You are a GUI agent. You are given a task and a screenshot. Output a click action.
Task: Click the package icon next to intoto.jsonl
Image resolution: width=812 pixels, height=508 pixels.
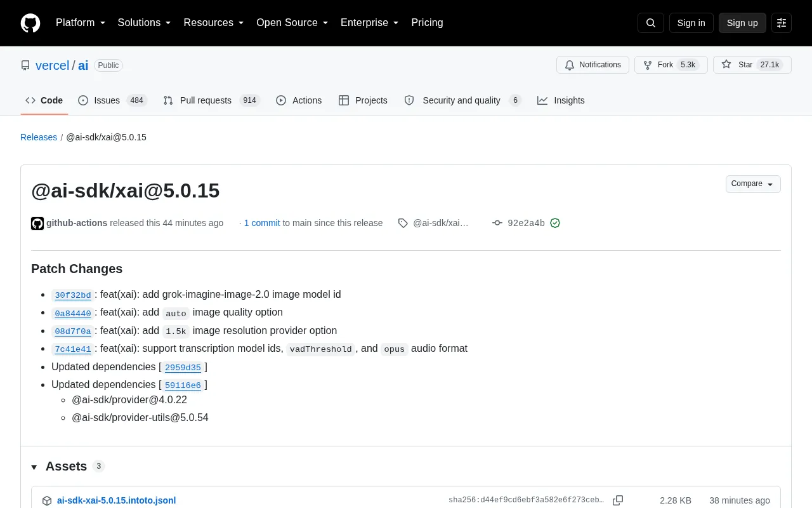pos(47,500)
